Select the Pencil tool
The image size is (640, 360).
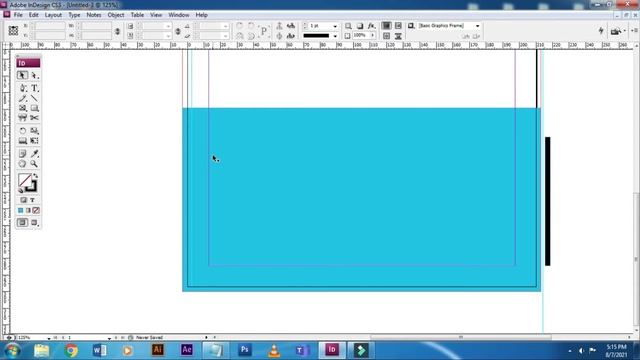tap(22, 98)
